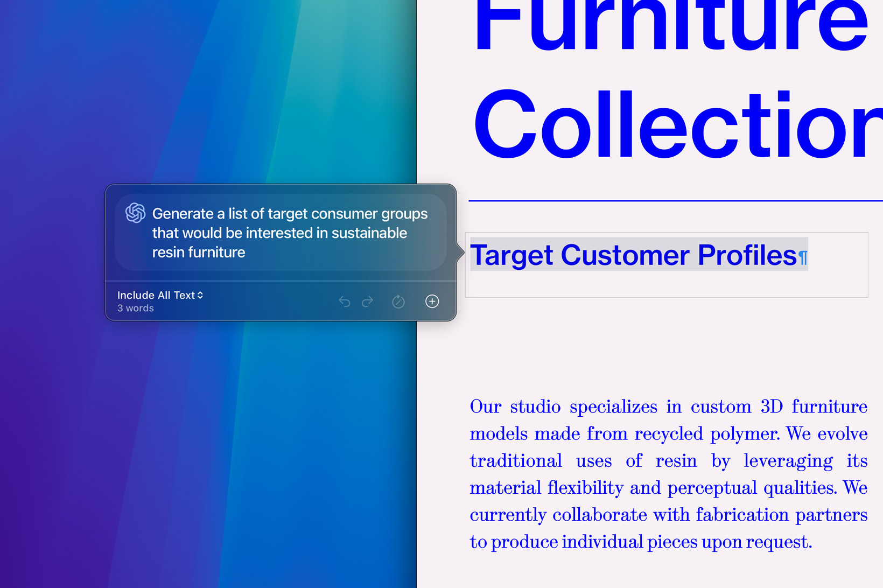Click the ChatGPT logo in the prompt bubble

[135, 213]
